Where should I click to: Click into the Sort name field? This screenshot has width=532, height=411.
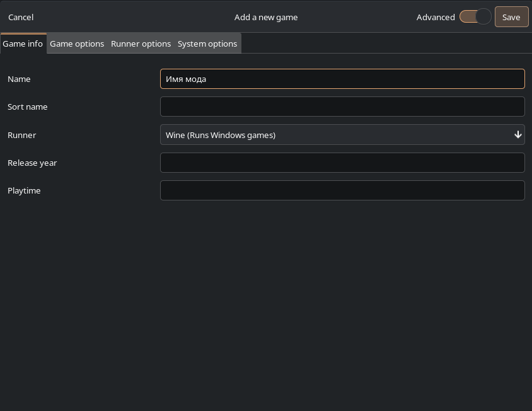(x=342, y=107)
